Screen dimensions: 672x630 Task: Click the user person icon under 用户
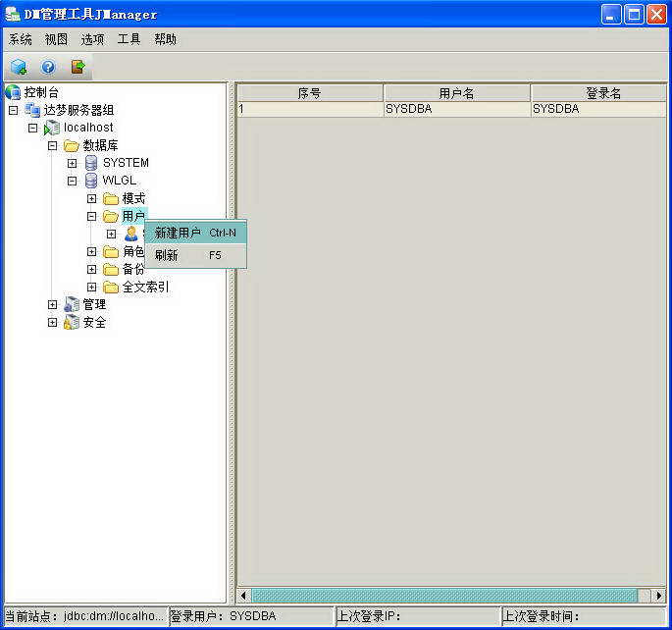[x=131, y=234]
